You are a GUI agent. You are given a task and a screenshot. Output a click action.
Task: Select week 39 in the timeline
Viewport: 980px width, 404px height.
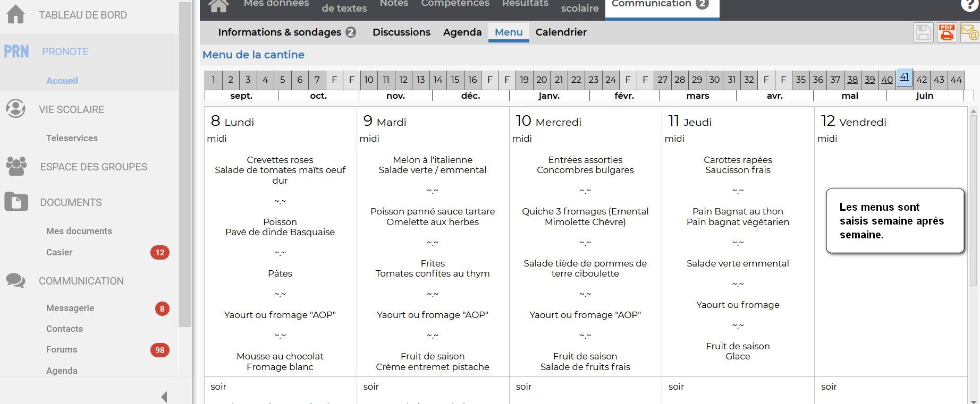click(869, 80)
